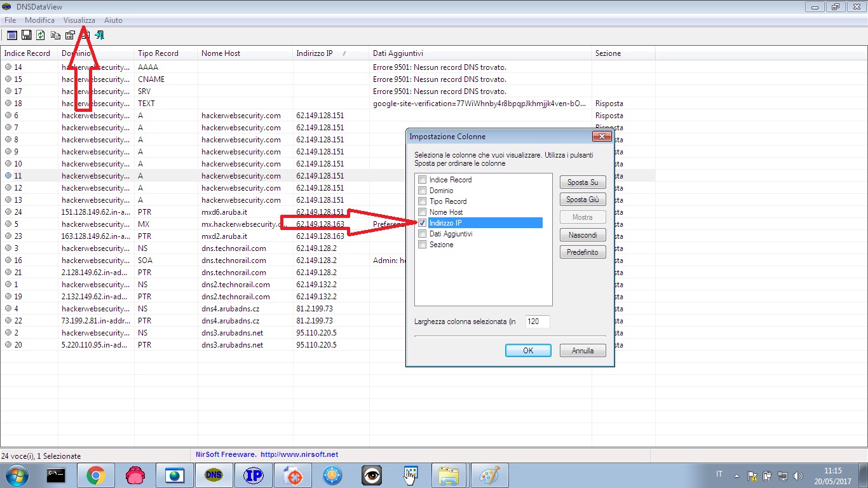Uncheck the Indirizzo IP column checkbox
Image resolution: width=868 pixels, height=488 pixels.
[422, 223]
